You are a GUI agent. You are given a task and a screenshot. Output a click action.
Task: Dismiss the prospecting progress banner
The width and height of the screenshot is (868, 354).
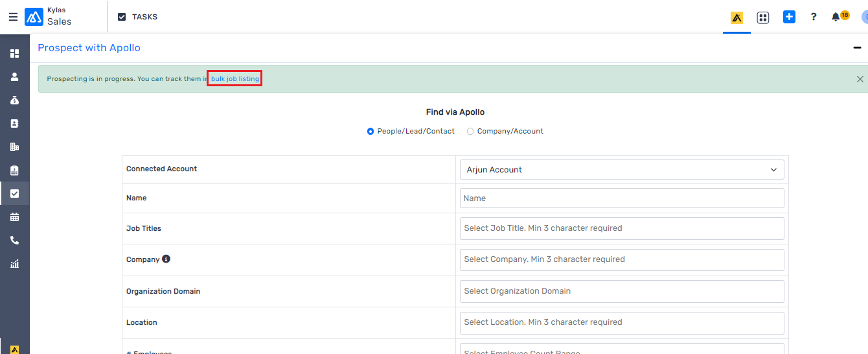tap(860, 79)
